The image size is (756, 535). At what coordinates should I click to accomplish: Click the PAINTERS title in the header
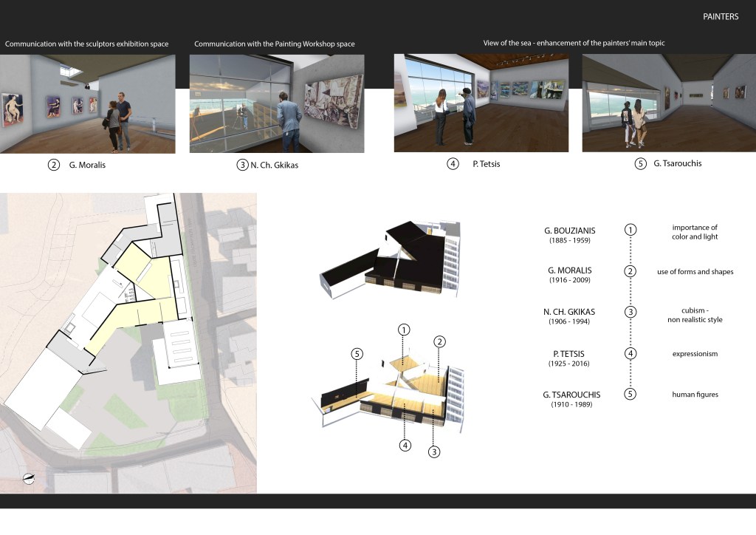point(720,16)
